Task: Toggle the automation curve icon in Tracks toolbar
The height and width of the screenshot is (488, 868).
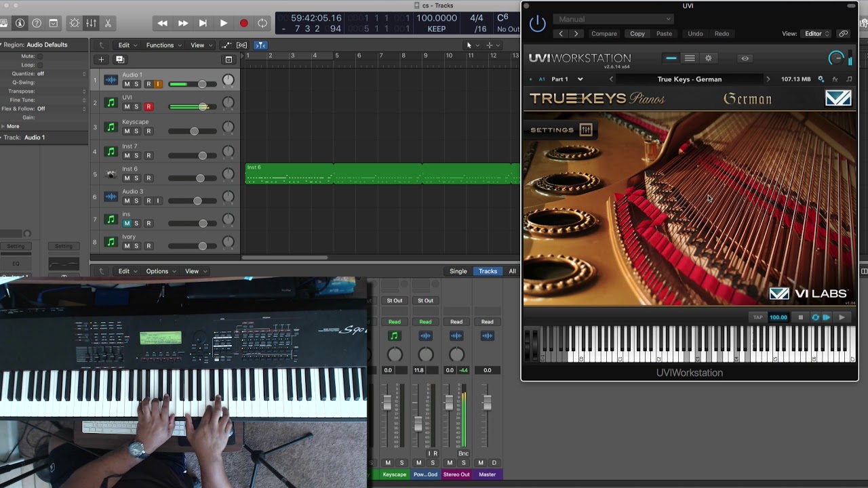Action: [x=226, y=45]
